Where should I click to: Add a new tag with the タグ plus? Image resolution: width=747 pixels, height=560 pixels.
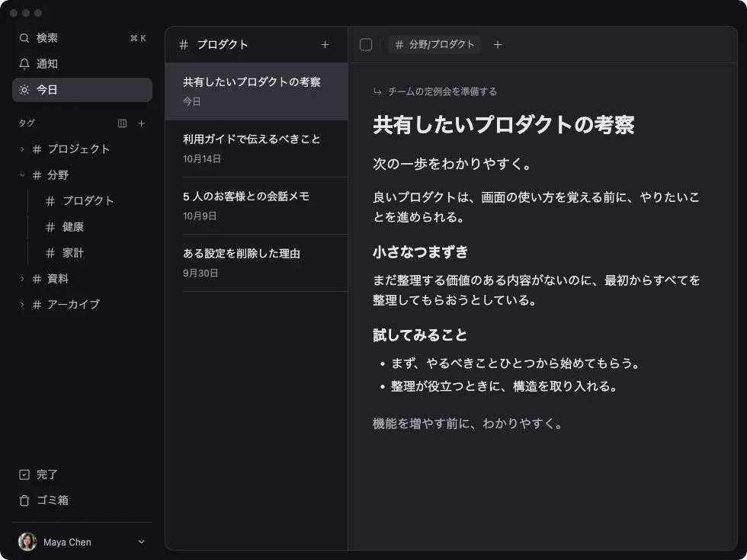click(x=142, y=123)
